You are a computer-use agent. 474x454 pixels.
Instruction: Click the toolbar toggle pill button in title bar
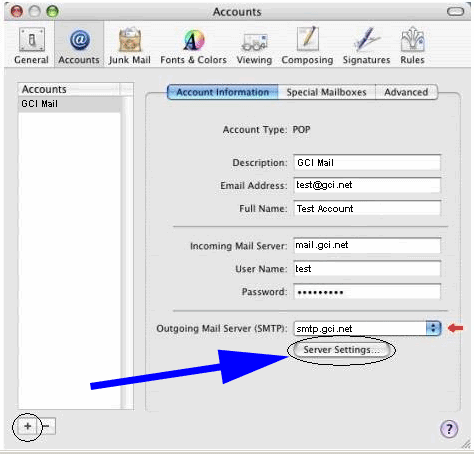click(455, 12)
